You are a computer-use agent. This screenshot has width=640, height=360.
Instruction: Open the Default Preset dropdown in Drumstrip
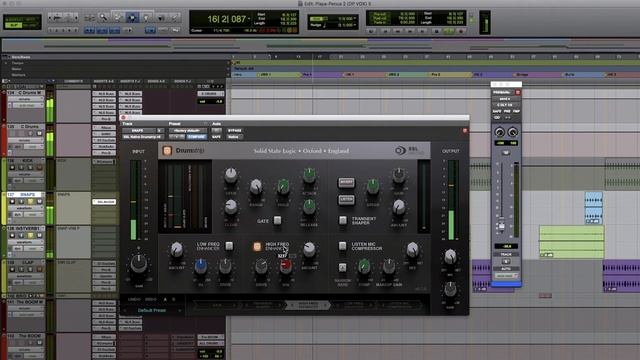[x=153, y=311]
